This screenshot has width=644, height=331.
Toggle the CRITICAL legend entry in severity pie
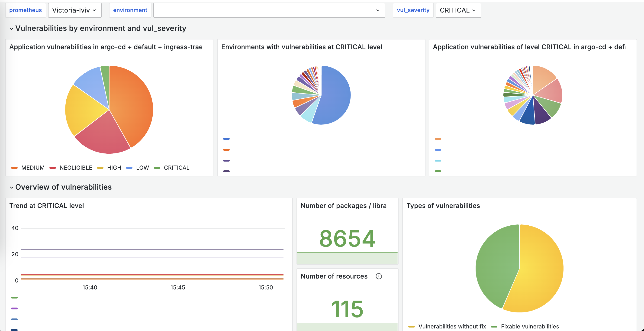click(171, 168)
